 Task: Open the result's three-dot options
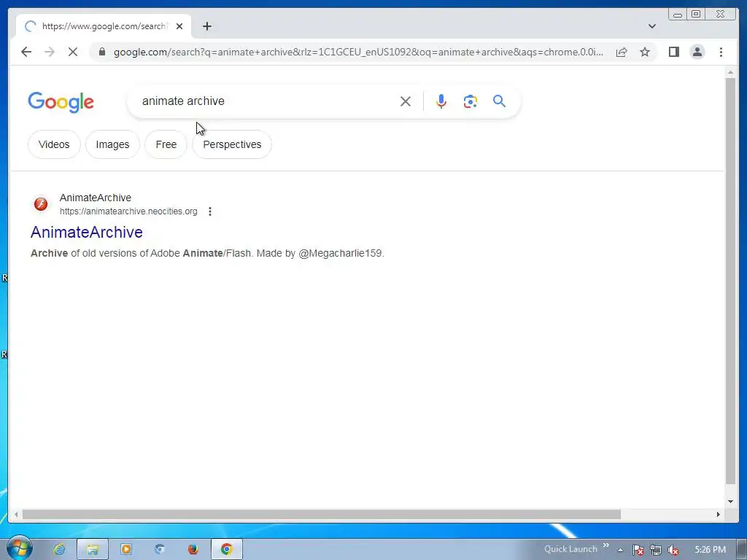tap(210, 211)
